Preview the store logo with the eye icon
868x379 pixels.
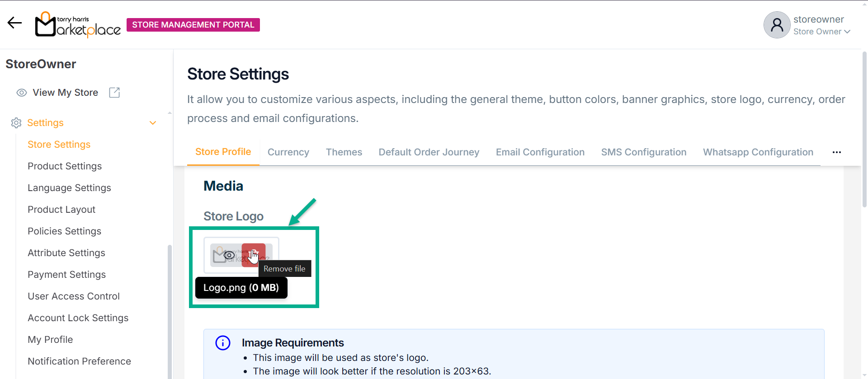click(229, 255)
